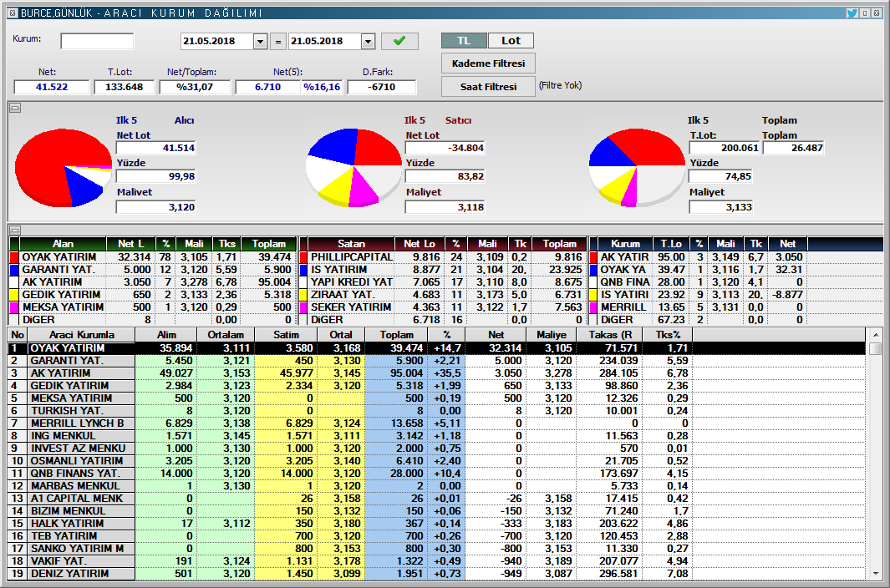Screen dimensions: 890x588
Task: Click the Alan column header
Action: 63,244
